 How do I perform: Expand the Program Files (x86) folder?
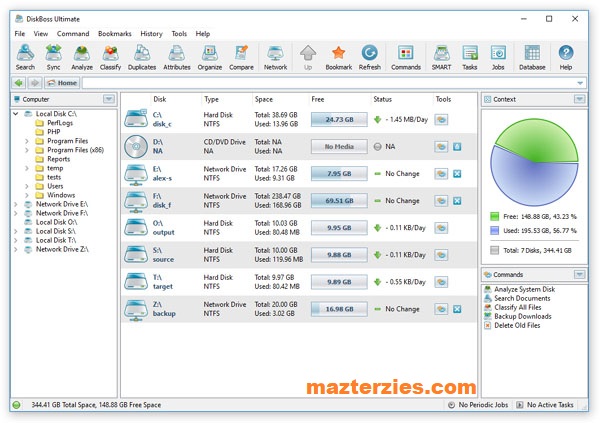pyautogui.click(x=26, y=150)
